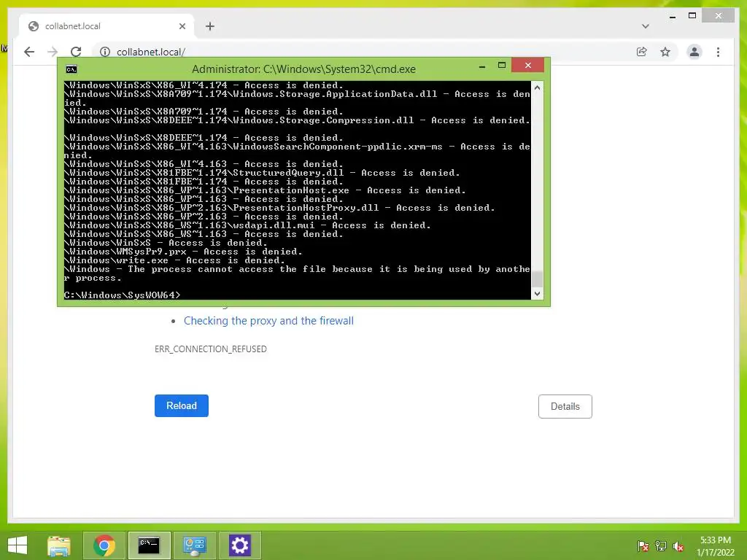Open Checking the proxy and the firewall link
747x560 pixels.
(x=268, y=321)
